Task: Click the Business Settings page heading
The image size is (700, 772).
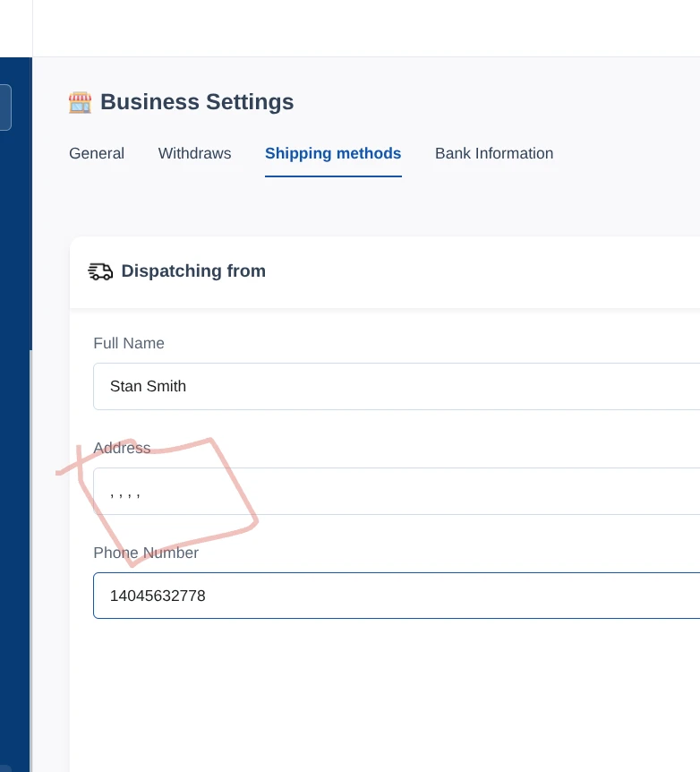Action: [197, 102]
